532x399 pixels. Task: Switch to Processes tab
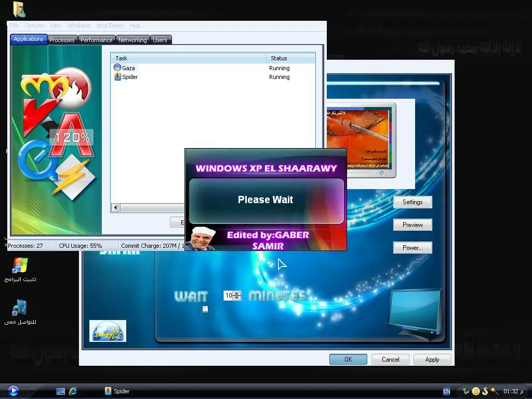[62, 40]
